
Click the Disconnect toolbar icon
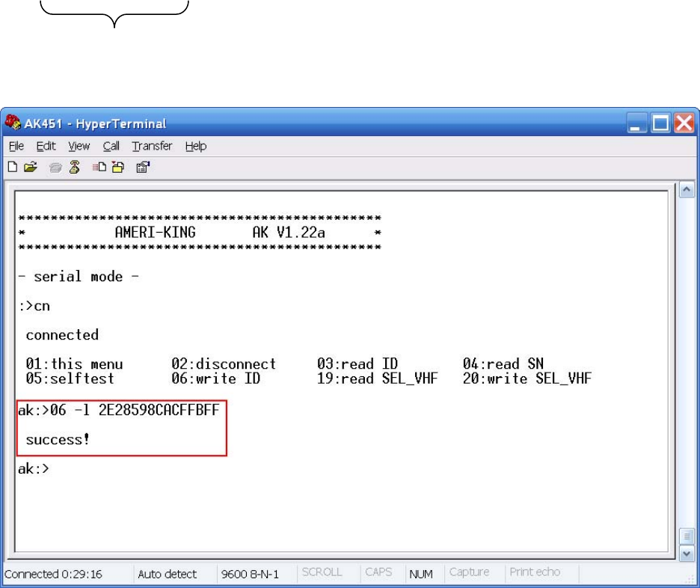point(74,168)
